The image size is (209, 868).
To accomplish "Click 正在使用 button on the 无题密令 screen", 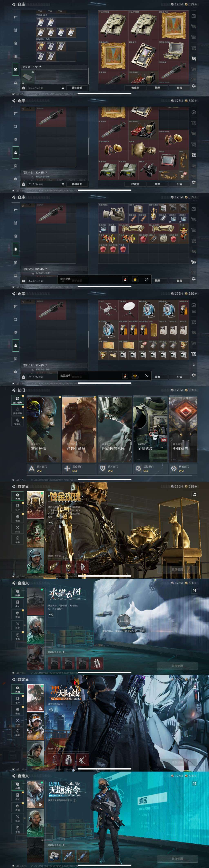I will click(177, 859).
